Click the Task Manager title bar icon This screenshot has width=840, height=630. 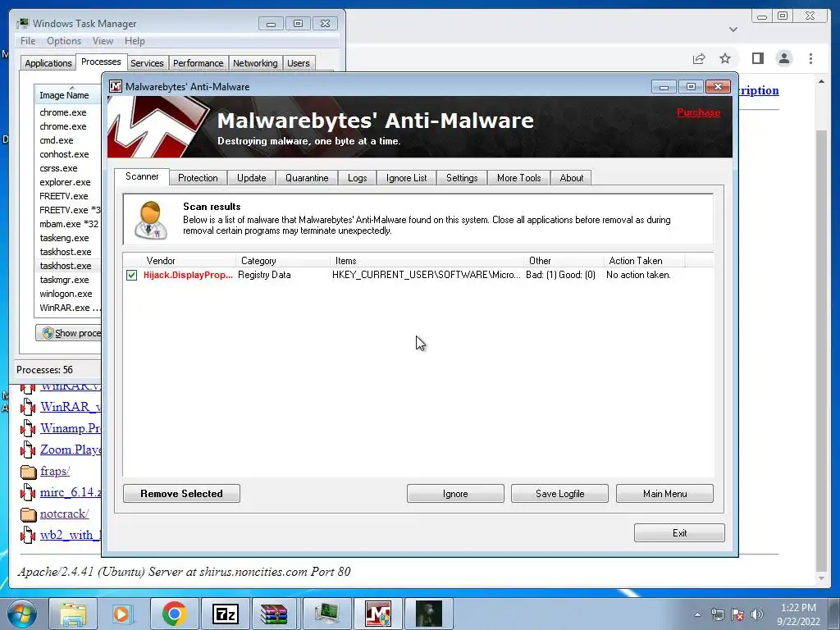[x=22, y=24]
